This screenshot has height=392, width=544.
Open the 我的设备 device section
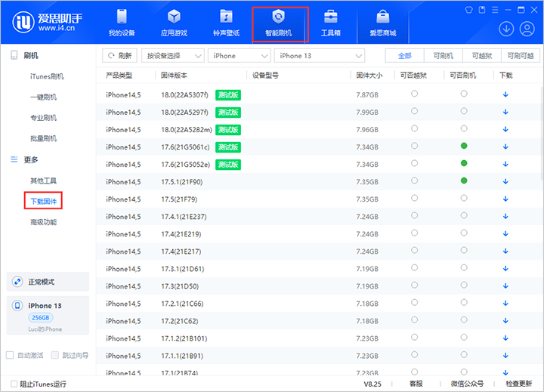point(122,23)
